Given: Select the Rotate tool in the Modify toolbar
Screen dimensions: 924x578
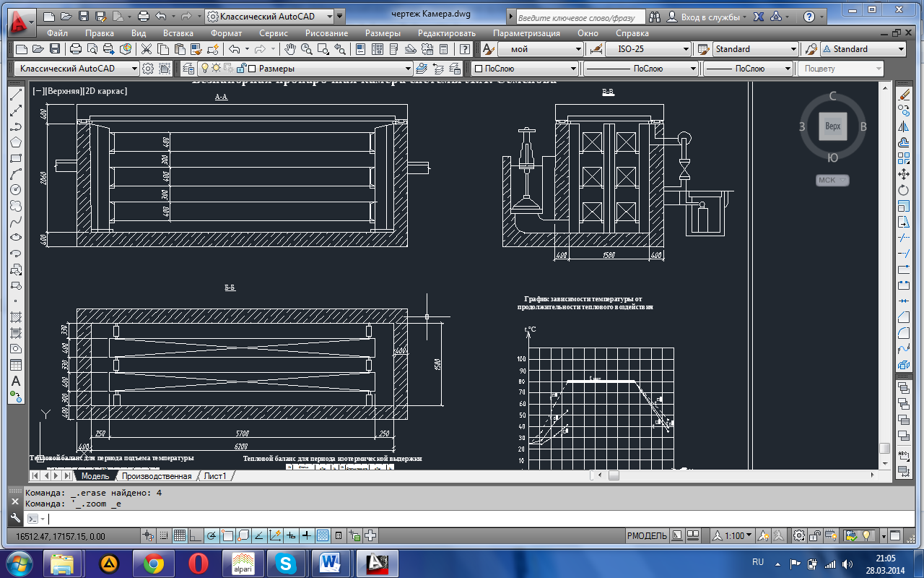Looking at the screenshot, I should (x=903, y=190).
